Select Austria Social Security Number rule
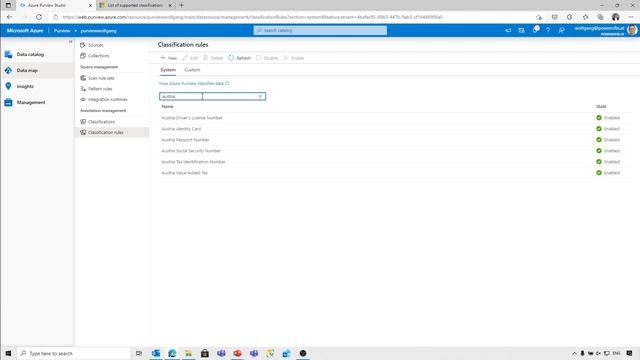Image resolution: width=640 pixels, height=360 pixels. 191,151
